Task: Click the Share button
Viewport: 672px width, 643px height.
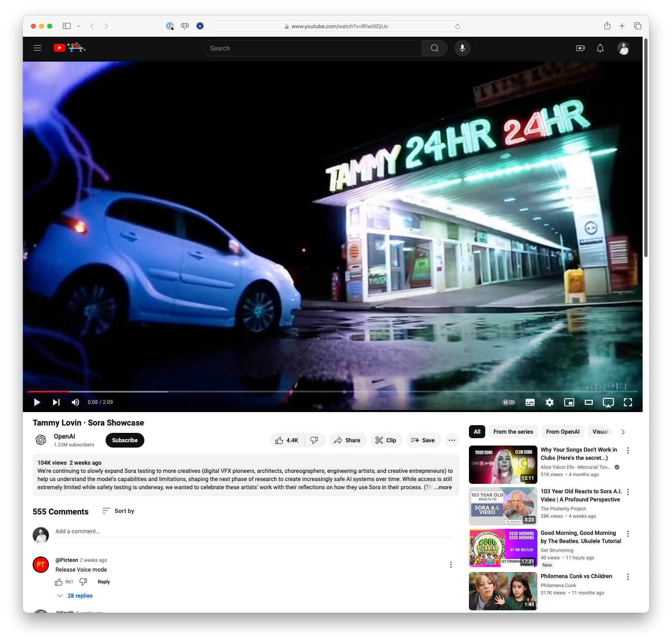Action: (347, 440)
